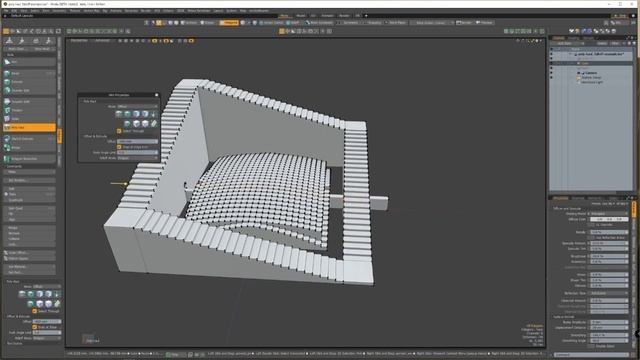The height and width of the screenshot is (360, 640).
Task: Open the Edit menu
Action: coord(14,11)
